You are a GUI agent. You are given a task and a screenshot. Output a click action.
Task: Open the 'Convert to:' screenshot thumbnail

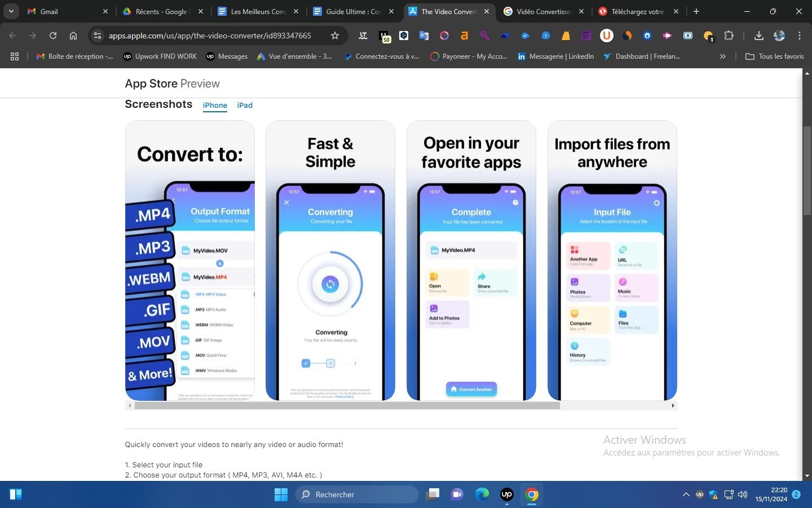pyautogui.click(x=190, y=260)
